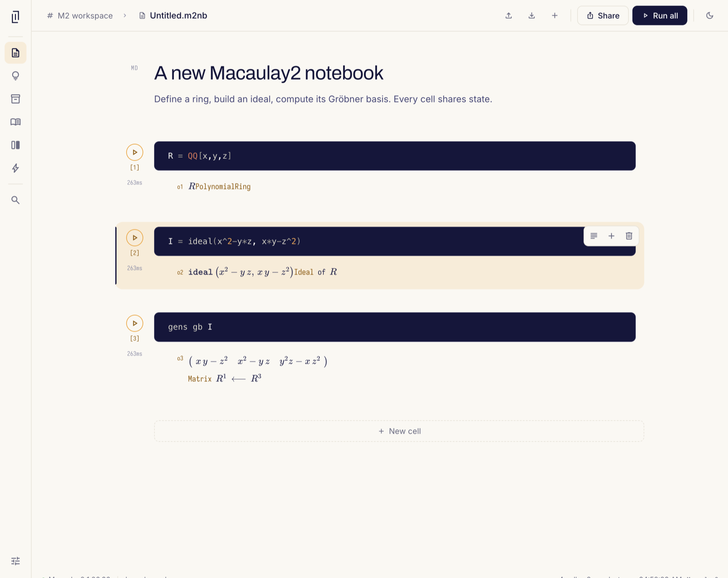Screen dimensions: 728x578
Task: Click the [3] cell execution counter
Action: (135, 339)
